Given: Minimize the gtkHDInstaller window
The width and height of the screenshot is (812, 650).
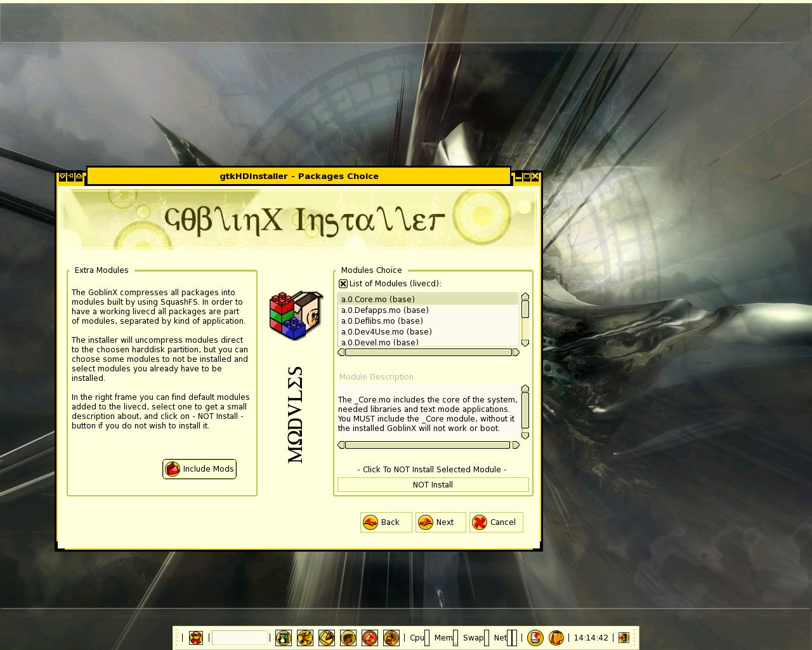Looking at the screenshot, I should [518, 177].
